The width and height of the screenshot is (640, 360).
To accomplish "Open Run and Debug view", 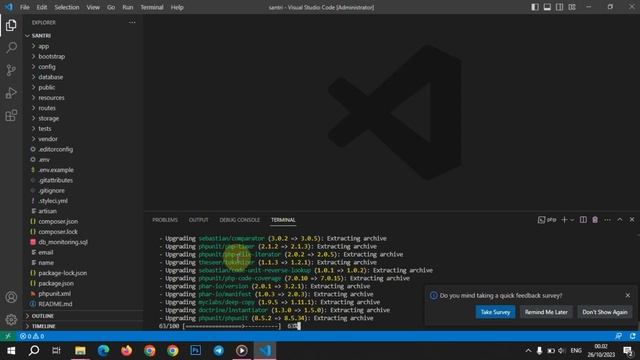I will [x=11, y=93].
